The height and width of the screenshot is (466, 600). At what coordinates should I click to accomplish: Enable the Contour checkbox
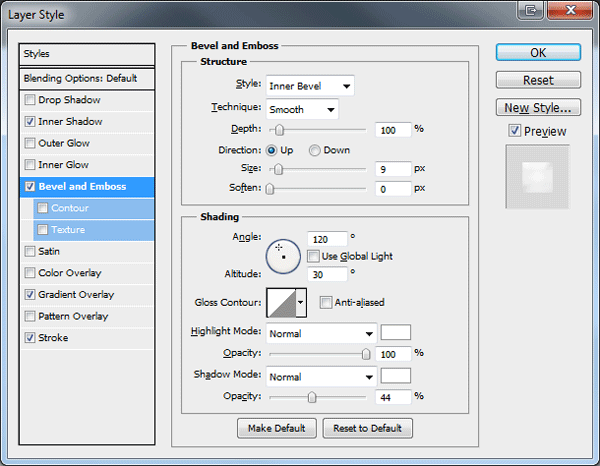tap(42, 208)
